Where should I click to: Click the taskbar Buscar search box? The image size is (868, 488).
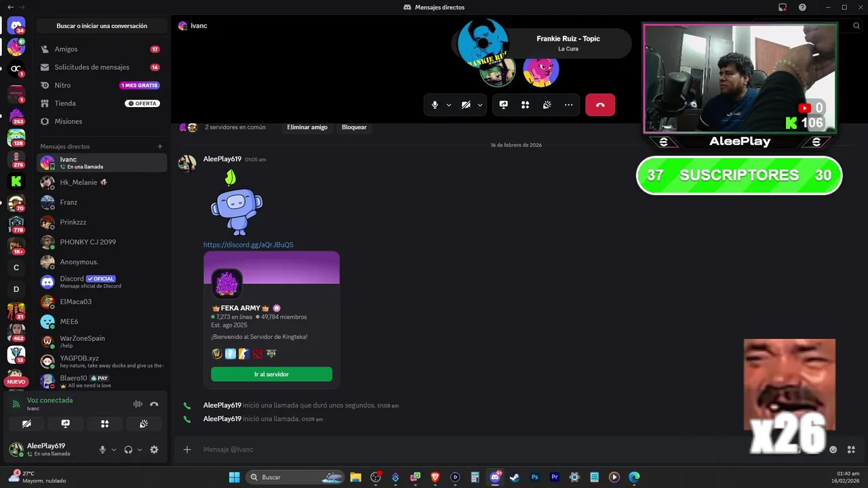pyautogui.click(x=295, y=477)
